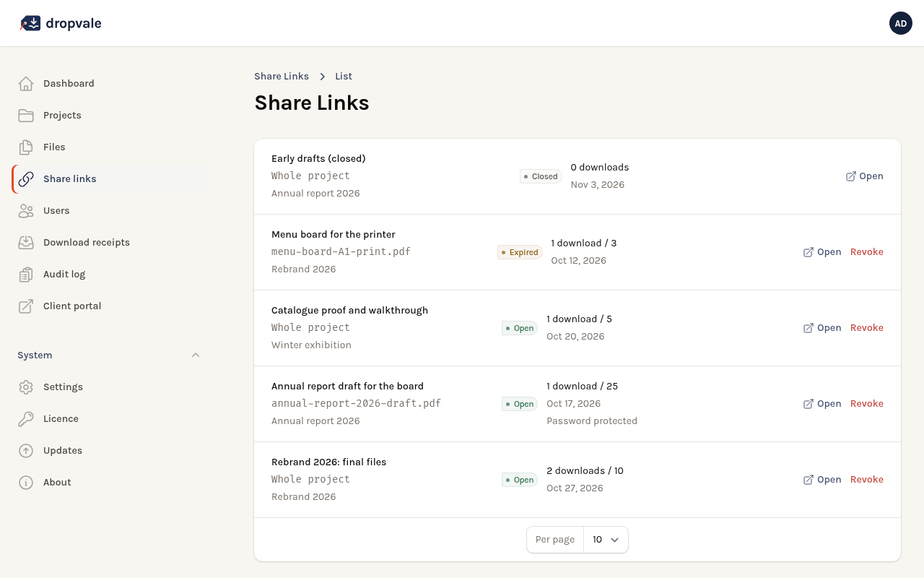The width and height of the screenshot is (924, 578).
Task: Open the Per page dropdown
Action: [606, 540]
